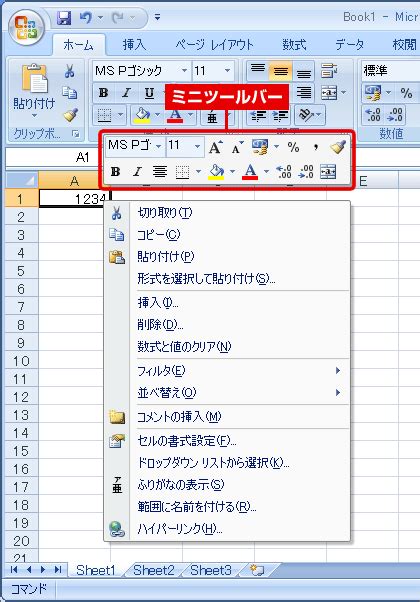Expand the mini toolbar fill color dropdown arrow
This screenshot has width=420, height=602.
click(232, 172)
